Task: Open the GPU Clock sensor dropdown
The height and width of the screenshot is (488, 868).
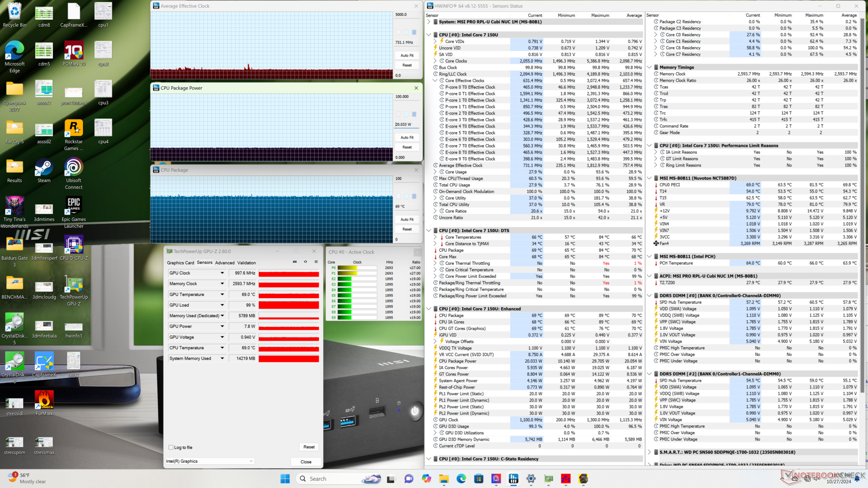Action: (222, 273)
